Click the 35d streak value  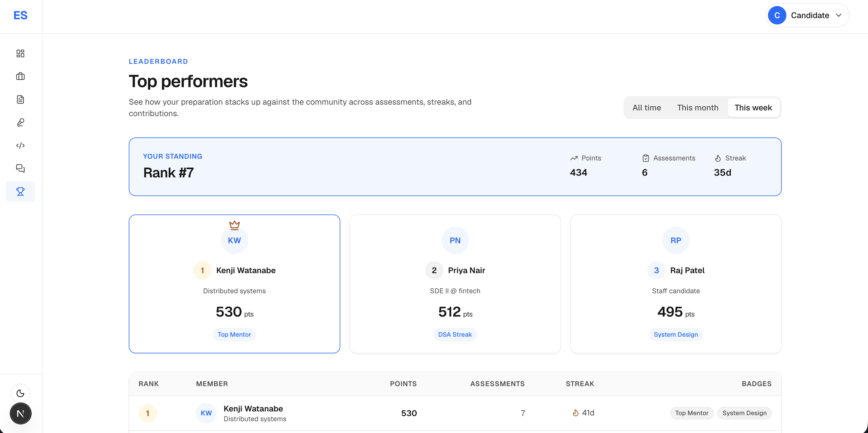click(723, 173)
